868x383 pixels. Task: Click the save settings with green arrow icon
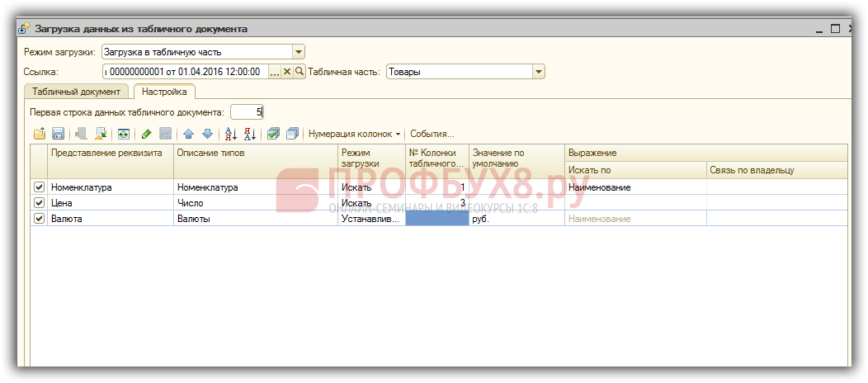(x=100, y=134)
